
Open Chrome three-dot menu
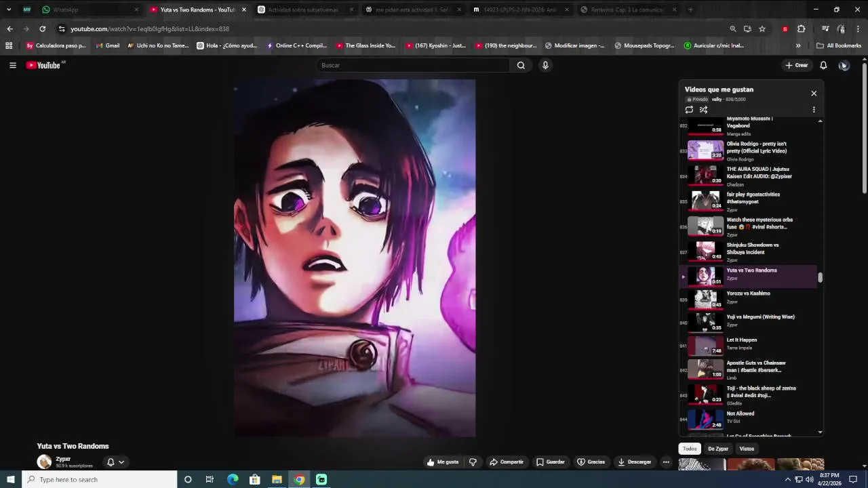pyautogui.click(x=858, y=29)
